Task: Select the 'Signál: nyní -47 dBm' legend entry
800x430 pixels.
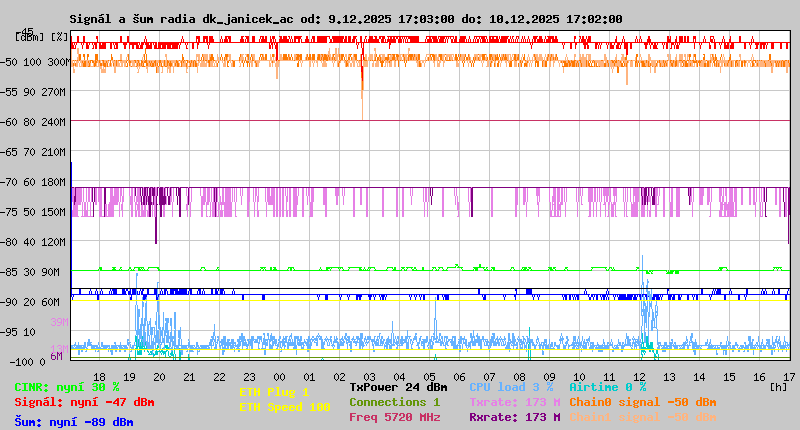Action: coord(84,402)
